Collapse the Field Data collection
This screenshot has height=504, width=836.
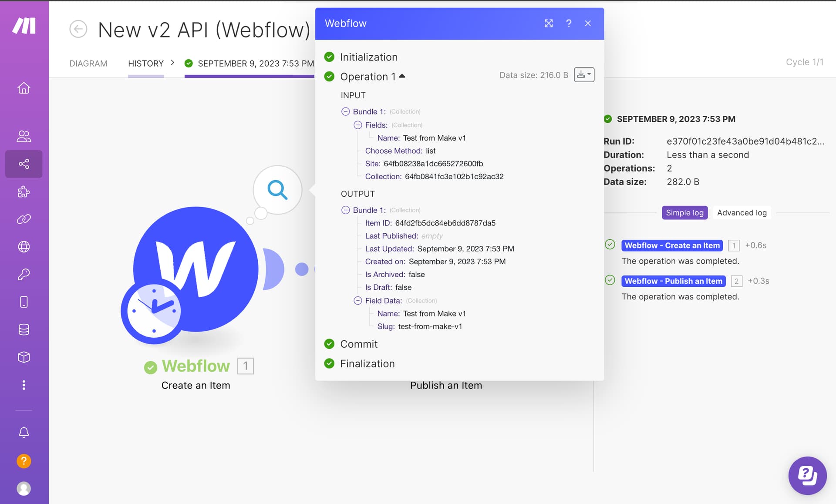[357, 300]
